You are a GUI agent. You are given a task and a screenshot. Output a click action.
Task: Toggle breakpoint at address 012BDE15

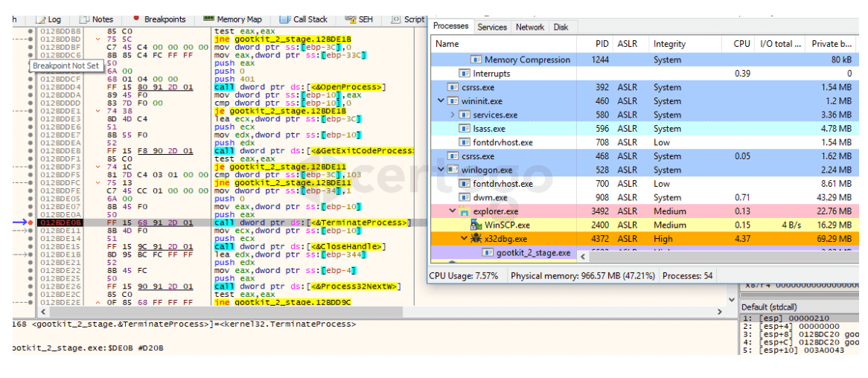[31, 246]
